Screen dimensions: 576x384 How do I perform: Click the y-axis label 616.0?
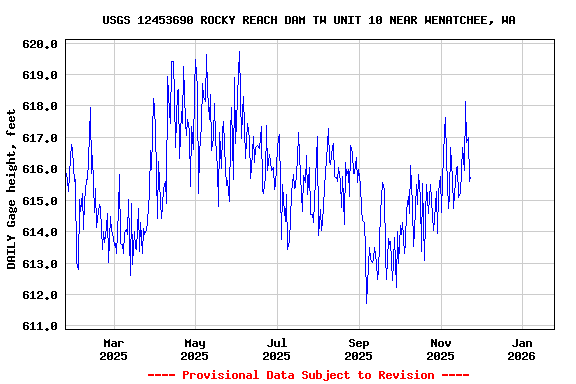point(40,169)
